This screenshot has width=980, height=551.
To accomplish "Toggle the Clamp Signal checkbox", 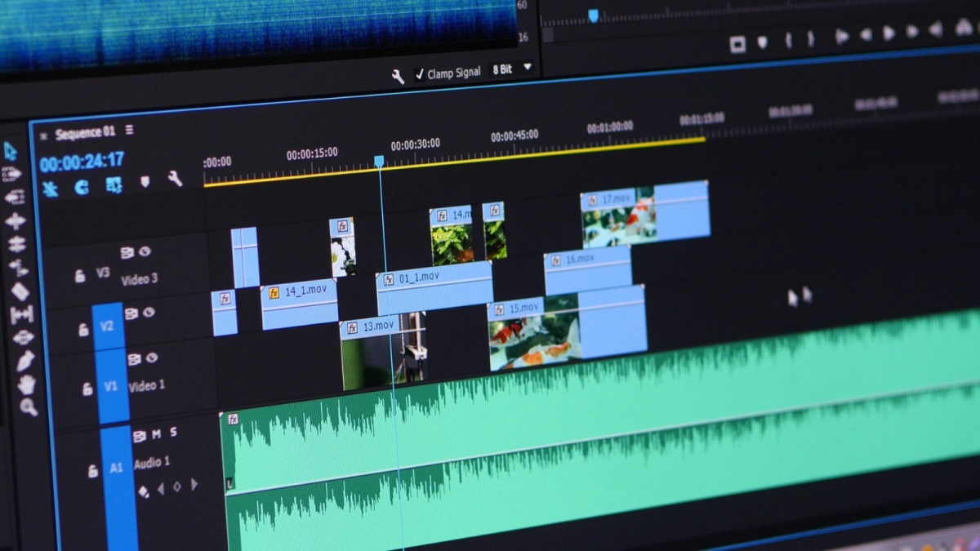I will pos(420,74).
